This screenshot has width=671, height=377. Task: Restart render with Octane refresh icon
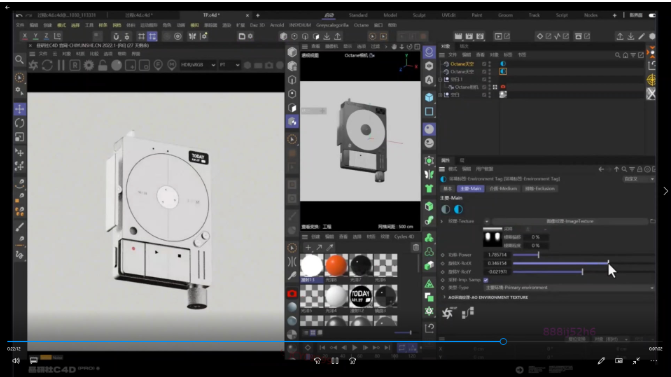click(47, 65)
